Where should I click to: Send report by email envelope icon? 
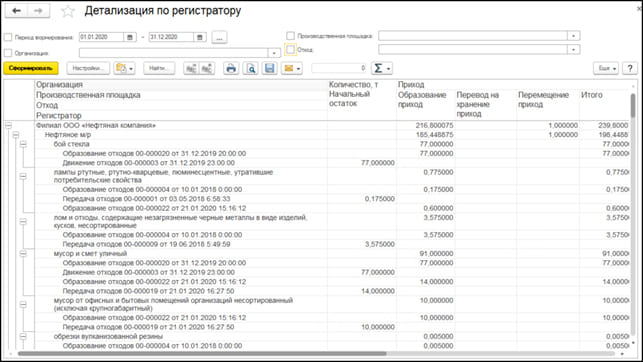pos(289,68)
